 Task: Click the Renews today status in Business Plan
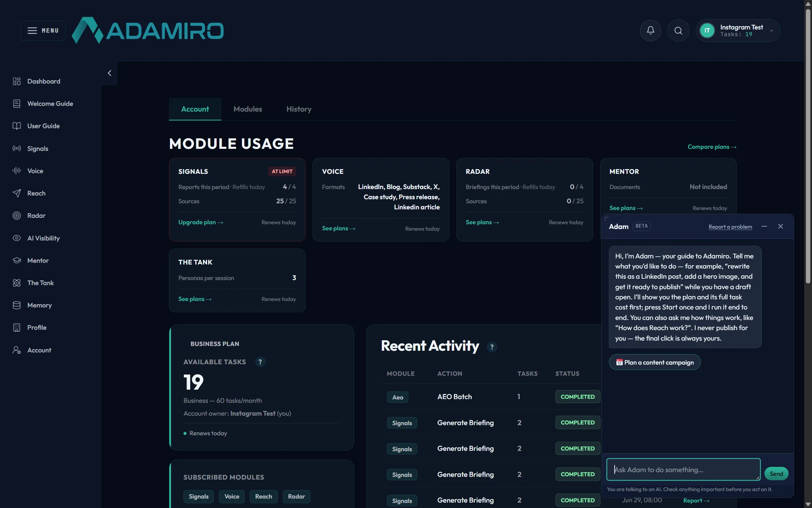pyautogui.click(x=208, y=433)
